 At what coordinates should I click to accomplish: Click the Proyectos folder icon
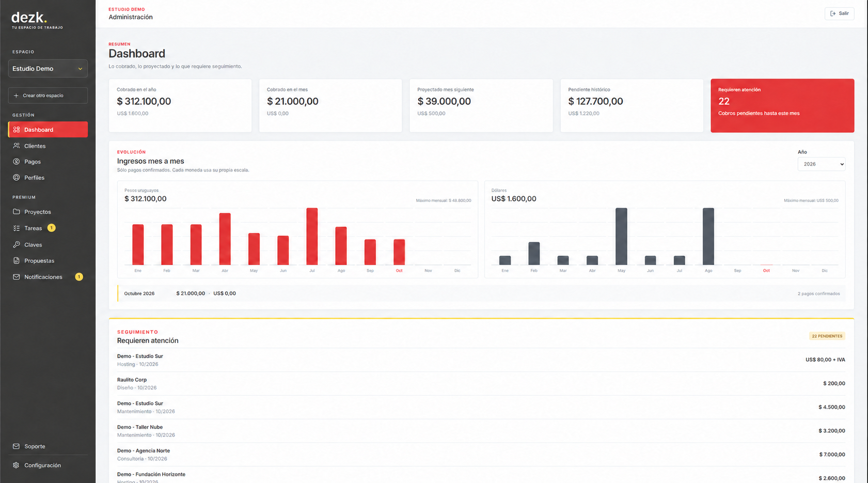[x=17, y=212]
